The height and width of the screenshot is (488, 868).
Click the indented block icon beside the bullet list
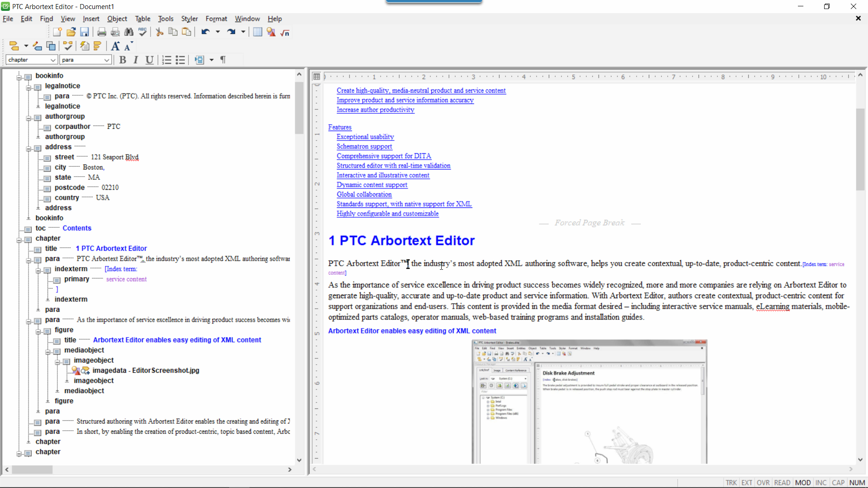[x=199, y=60]
